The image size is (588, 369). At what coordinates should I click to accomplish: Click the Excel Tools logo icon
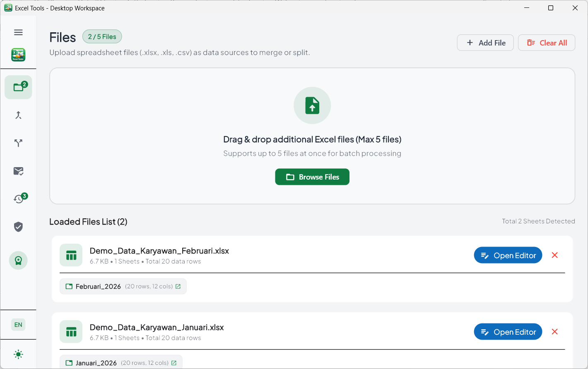18,55
